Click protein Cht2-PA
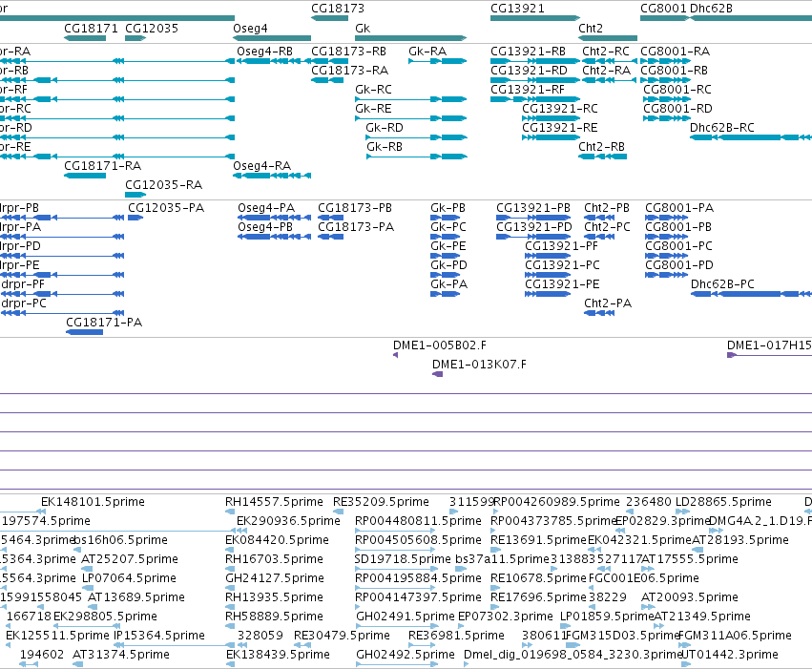The image size is (812, 669). [x=608, y=303]
